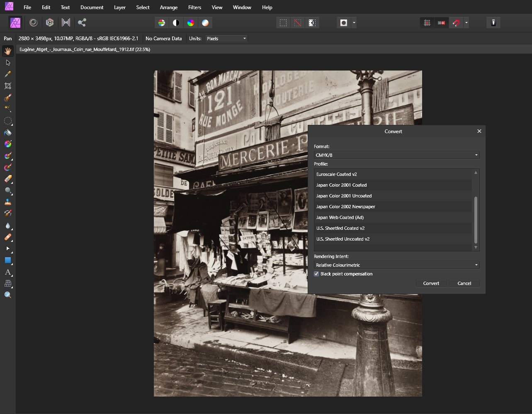532x414 pixels.
Task: Switch to Export Persona
Action: (82, 22)
